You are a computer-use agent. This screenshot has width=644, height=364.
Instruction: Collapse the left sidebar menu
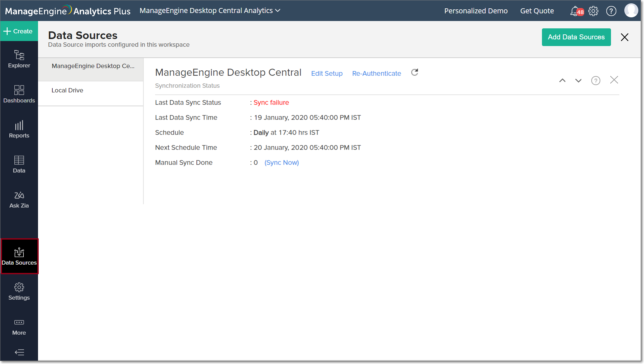(x=19, y=352)
